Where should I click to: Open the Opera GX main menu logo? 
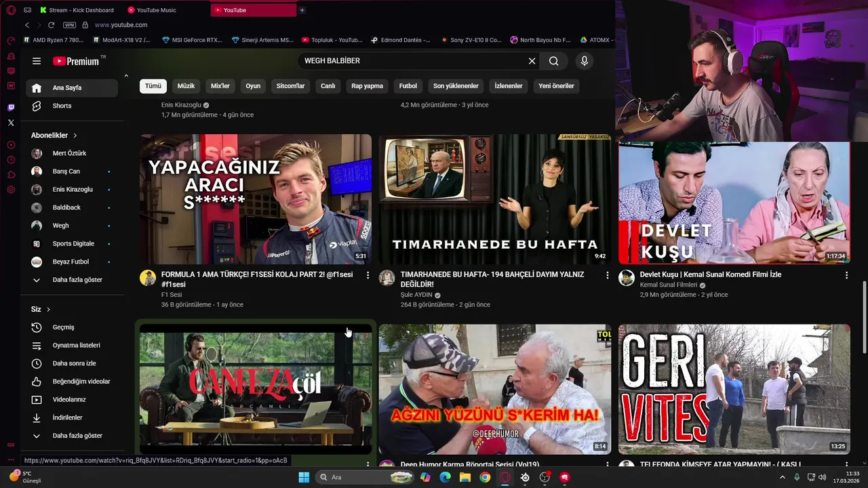coord(11,10)
